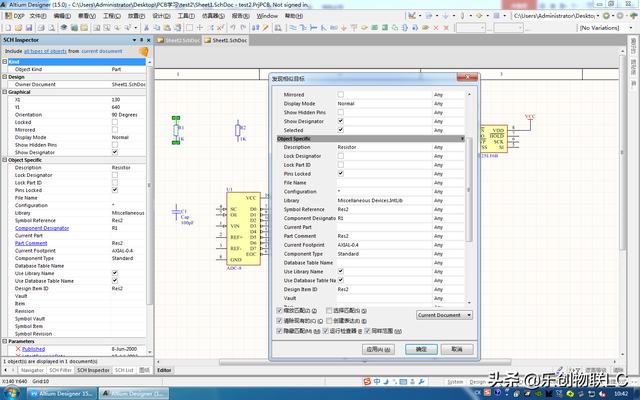The width and height of the screenshot is (640, 400).
Task: Open Current Footprint row Any match dropdown
Action: click(x=448, y=245)
